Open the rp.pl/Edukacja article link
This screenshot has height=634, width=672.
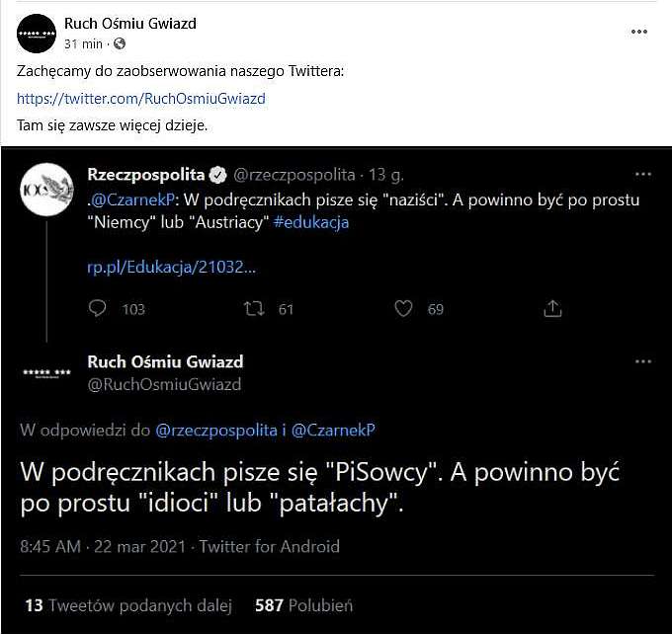click(x=171, y=268)
